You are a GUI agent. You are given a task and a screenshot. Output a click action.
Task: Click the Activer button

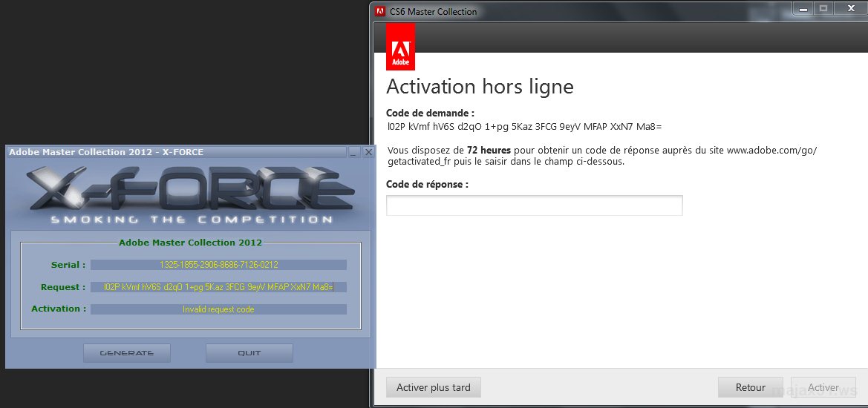point(823,387)
